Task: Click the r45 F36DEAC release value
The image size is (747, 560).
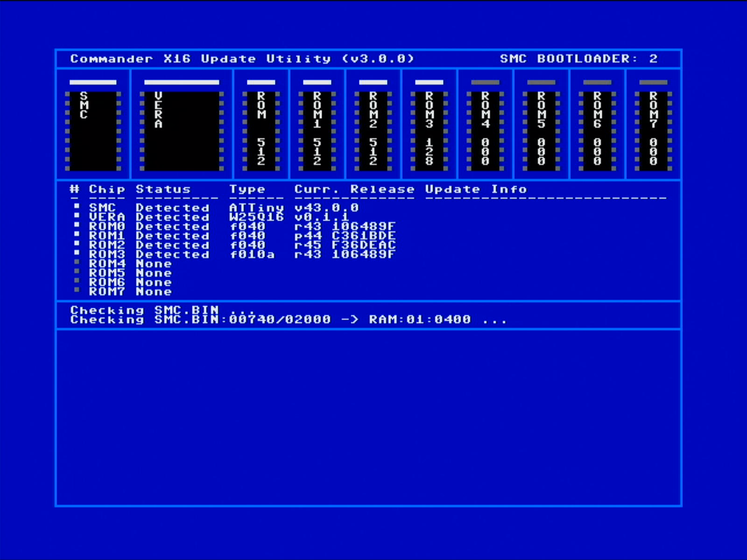Action: 345,245
